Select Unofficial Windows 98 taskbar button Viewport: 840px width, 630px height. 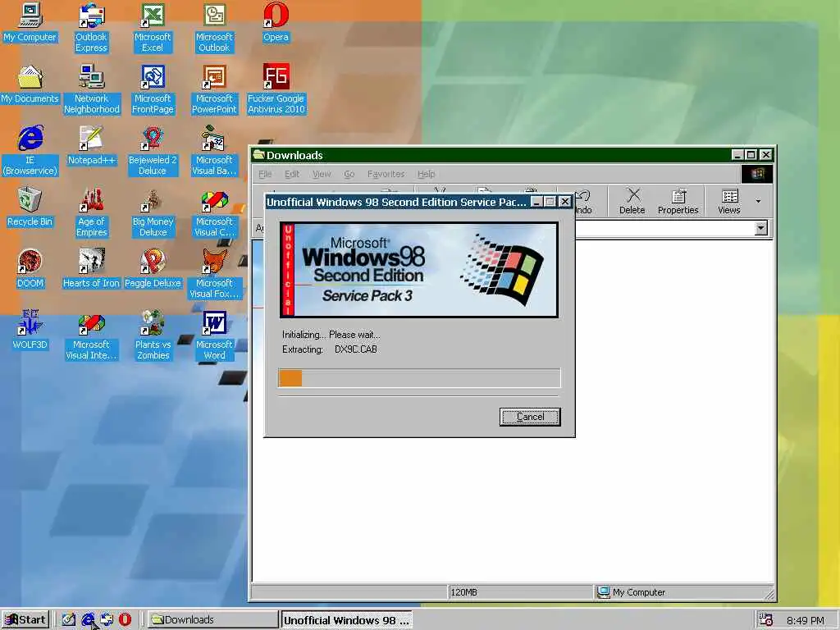click(x=347, y=620)
